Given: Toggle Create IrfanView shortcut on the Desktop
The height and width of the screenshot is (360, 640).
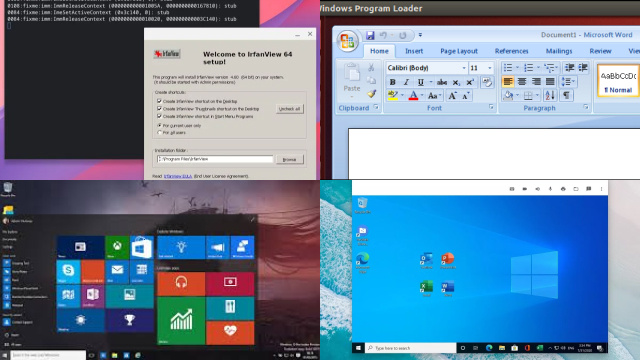Looking at the screenshot, I should click(x=159, y=101).
